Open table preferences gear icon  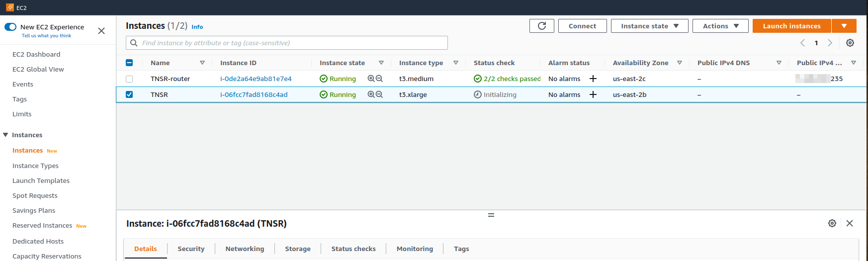coord(850,43)
